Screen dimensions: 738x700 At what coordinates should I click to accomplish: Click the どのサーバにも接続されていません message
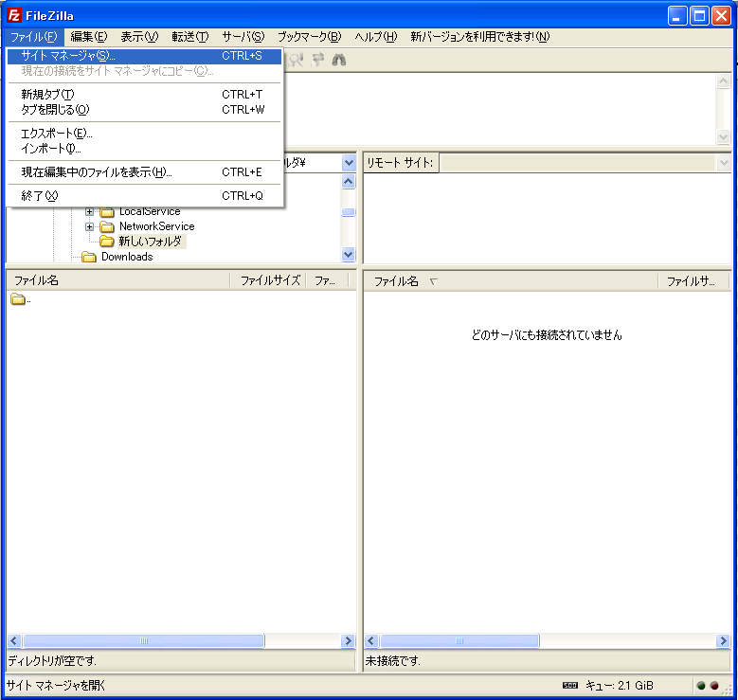(547, 334)
